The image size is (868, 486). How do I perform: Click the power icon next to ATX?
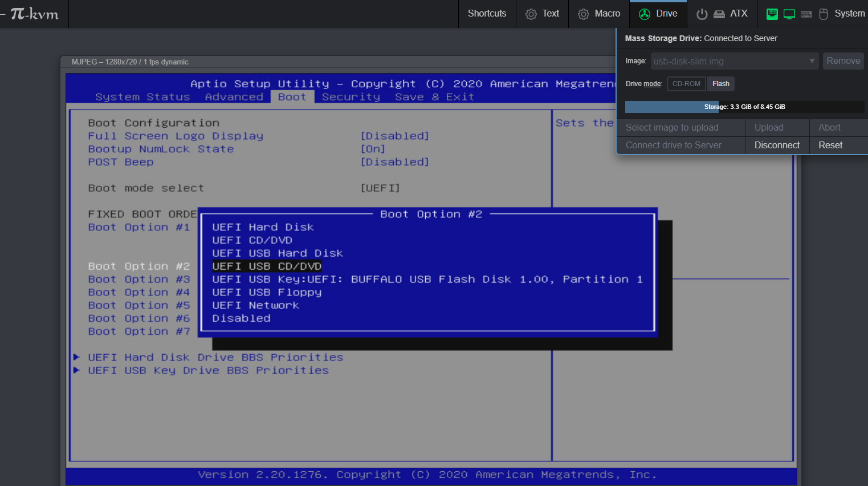click(x=702, y=14)
